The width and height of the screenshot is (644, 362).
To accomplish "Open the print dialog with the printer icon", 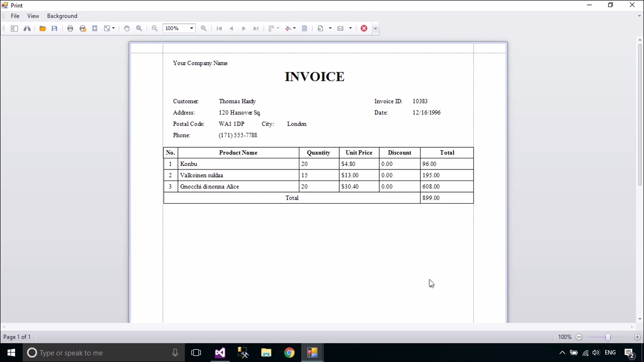I will 70,29.
